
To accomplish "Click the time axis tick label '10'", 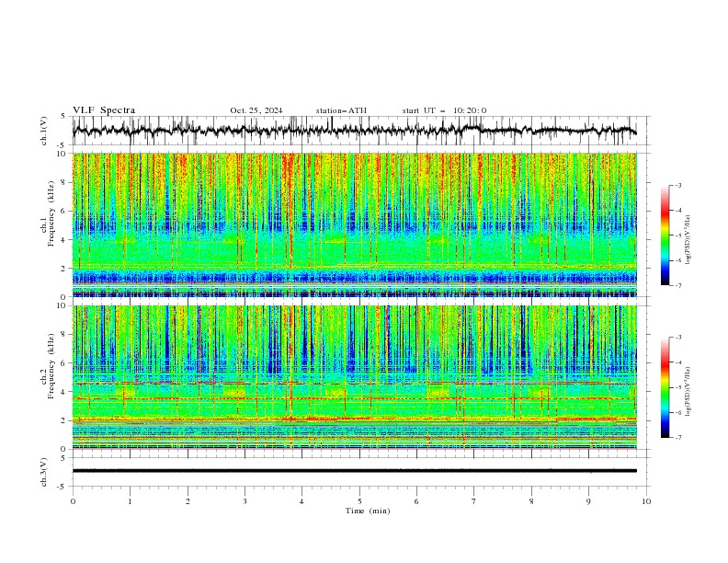I will click(646, 501).
